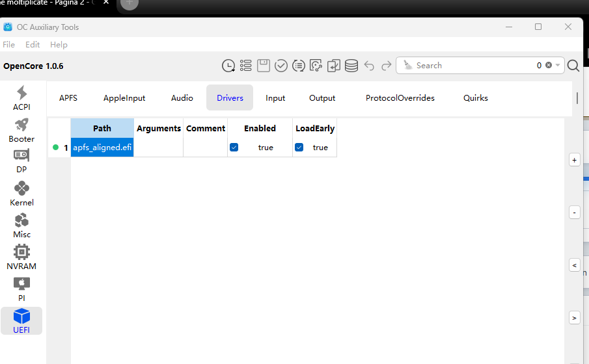Click the Comment column header
The height and width of the screenshot is (364, 589).
click(206, 128)
